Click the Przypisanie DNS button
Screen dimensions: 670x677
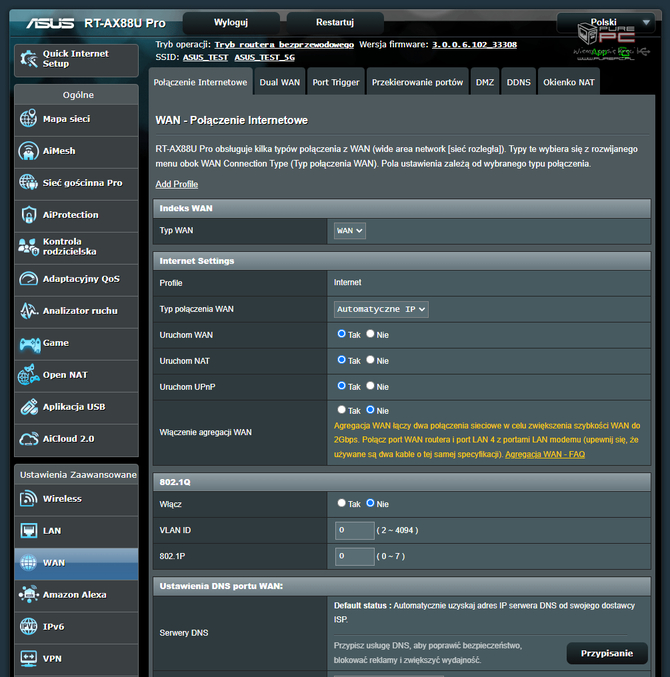607,653
